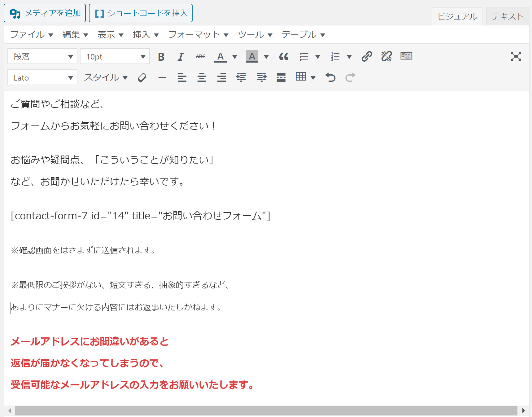
Task: Insert Read More tag
Action: click(281, 77)
